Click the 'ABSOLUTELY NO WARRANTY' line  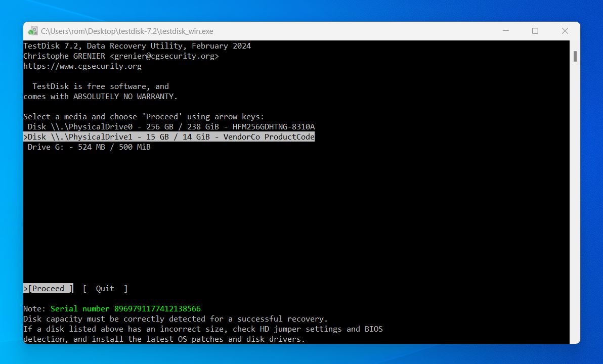[x=100, y=97]
